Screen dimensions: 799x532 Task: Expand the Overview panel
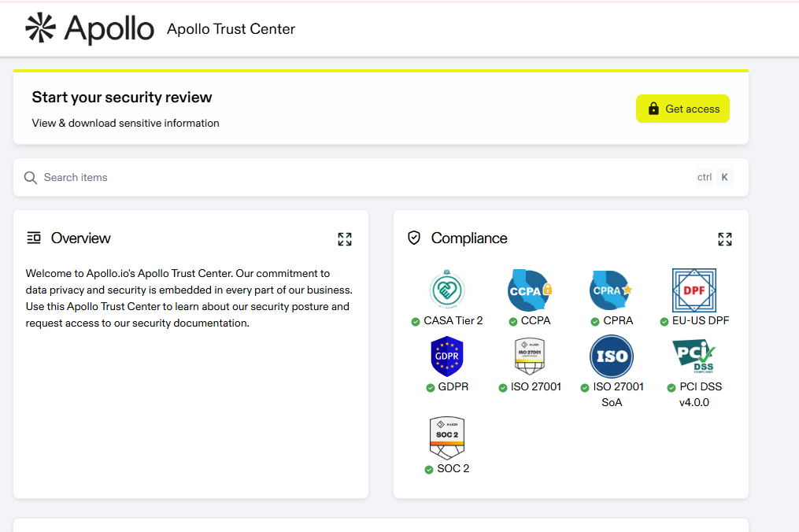click(x=345, y=239)
